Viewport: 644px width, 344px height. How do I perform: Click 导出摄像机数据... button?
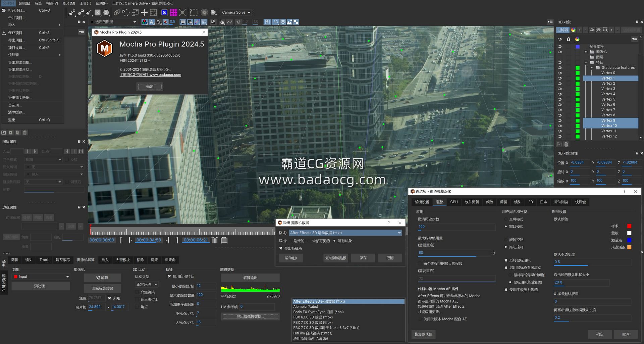tap(250, 316)
